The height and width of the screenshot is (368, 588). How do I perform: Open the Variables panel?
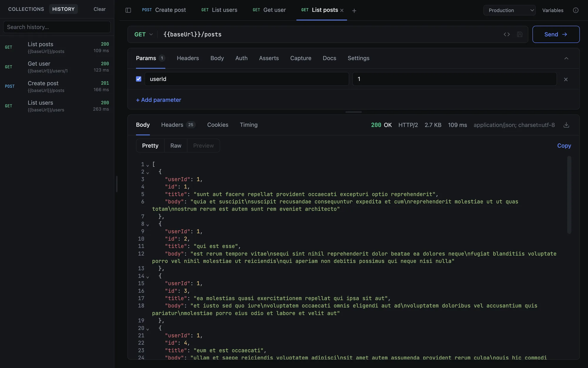553,10
